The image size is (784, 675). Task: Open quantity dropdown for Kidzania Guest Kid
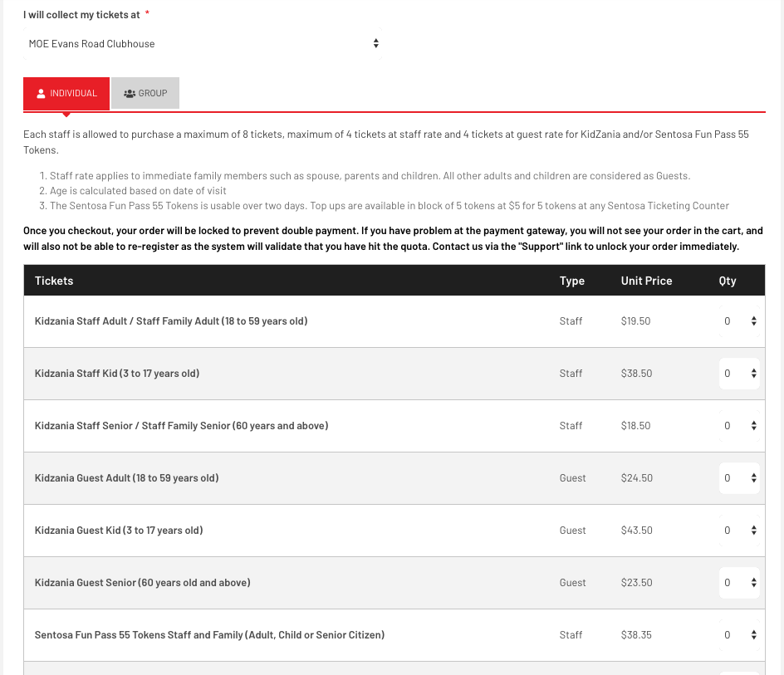739,530
